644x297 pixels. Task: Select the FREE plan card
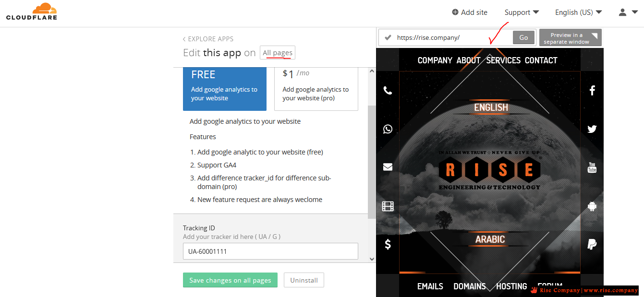pos(225,89)
